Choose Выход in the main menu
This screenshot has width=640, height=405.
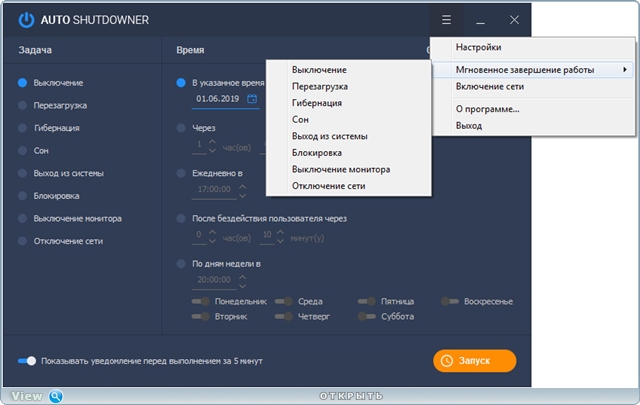(533, 126)
